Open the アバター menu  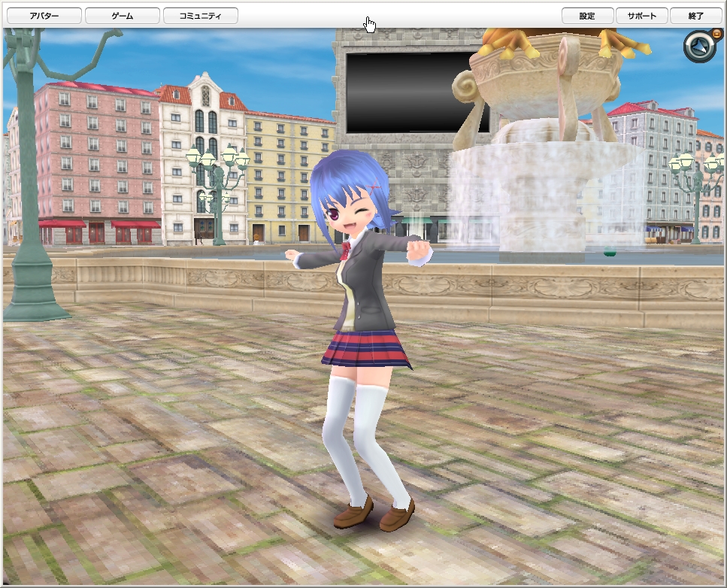[x=44, y=16]
